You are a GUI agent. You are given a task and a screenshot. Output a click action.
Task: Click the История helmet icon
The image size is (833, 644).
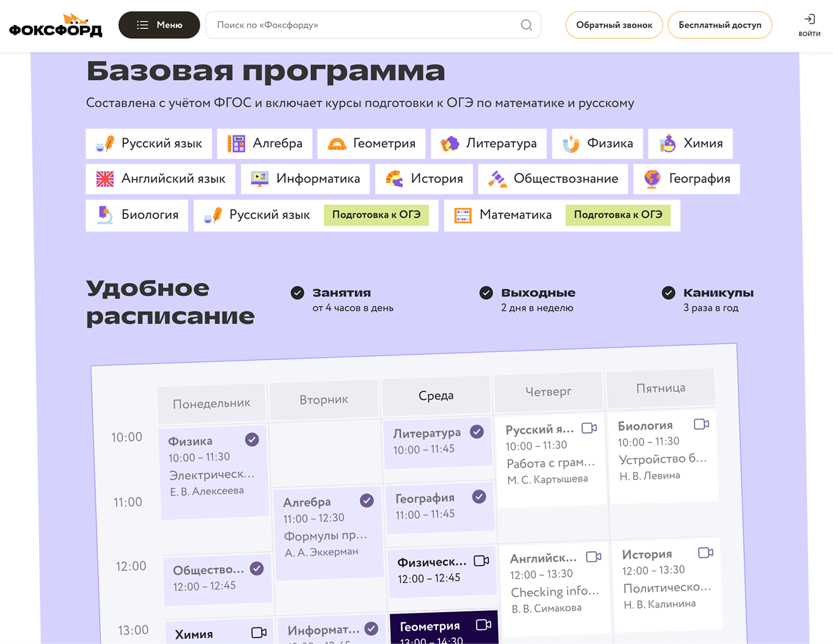tap(394, 179)
